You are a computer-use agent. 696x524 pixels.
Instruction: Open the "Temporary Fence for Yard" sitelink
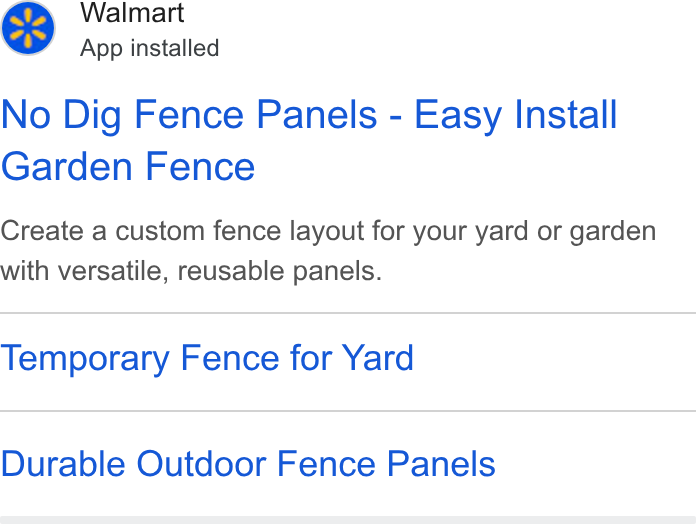207,359
